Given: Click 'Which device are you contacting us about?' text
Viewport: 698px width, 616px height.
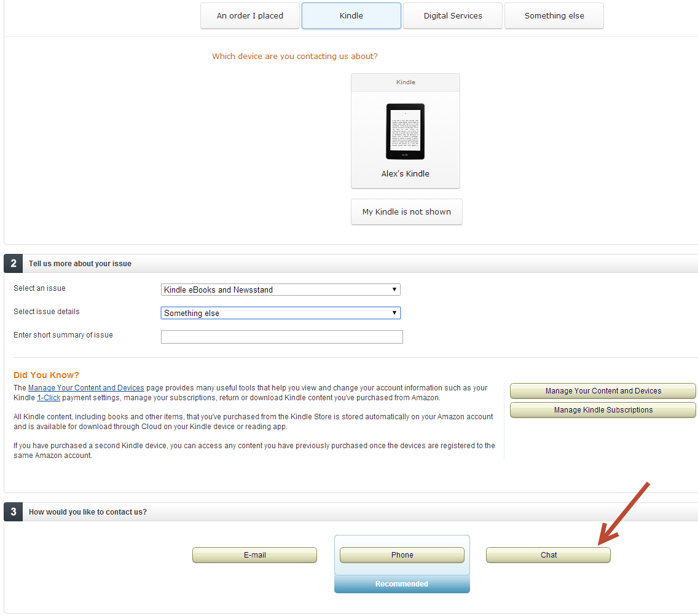Looking at the screenshot, I should click(x=295, y=57).
